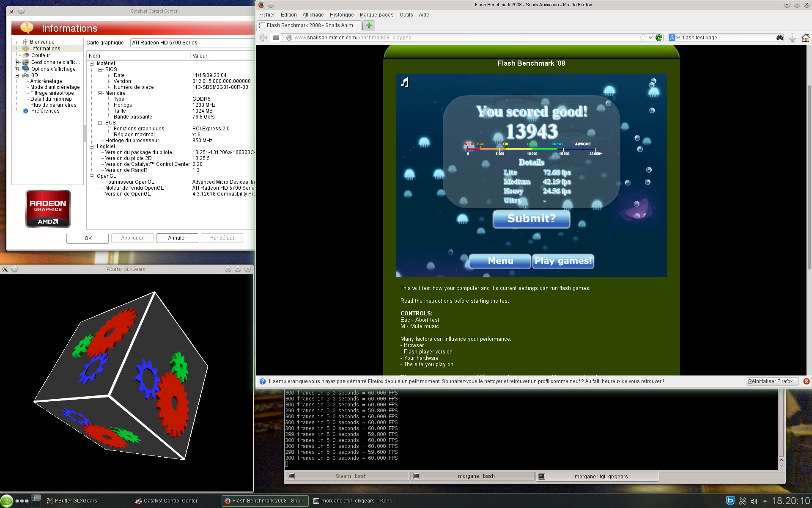
Task: Open the Marque-pages menu
Action: pos(376,15)
